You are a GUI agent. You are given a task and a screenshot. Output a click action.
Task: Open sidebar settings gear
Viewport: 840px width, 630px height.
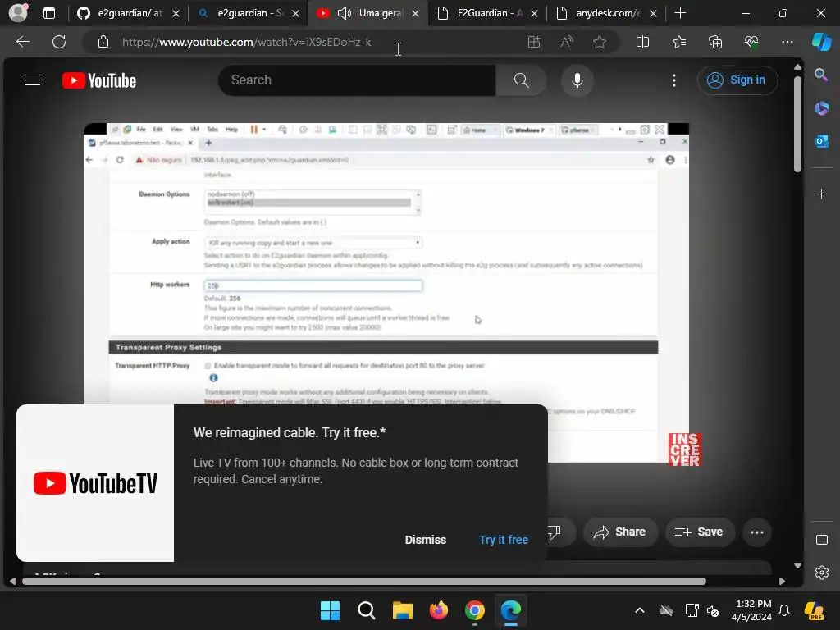pyautogui.click(x=821, y=573)
